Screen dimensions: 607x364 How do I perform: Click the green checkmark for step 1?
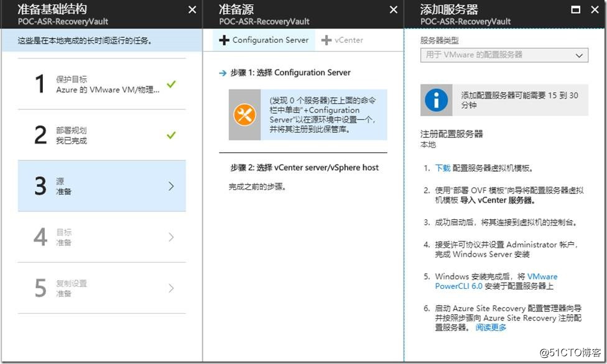(x=171, y=84)
